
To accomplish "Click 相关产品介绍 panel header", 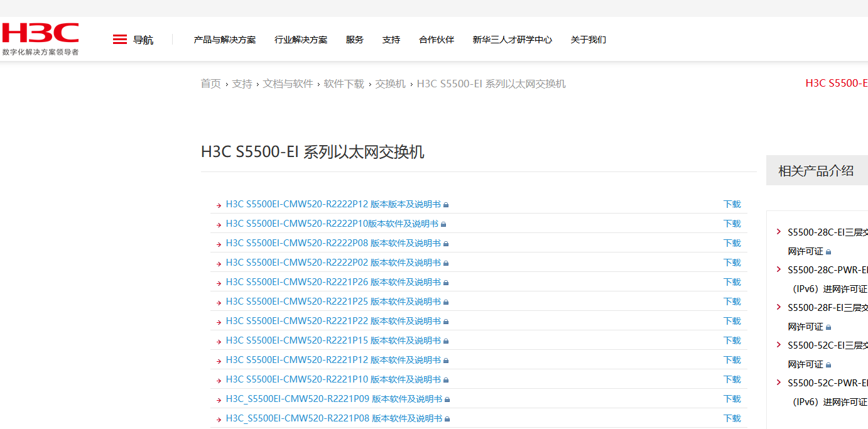I will [817, 170].
